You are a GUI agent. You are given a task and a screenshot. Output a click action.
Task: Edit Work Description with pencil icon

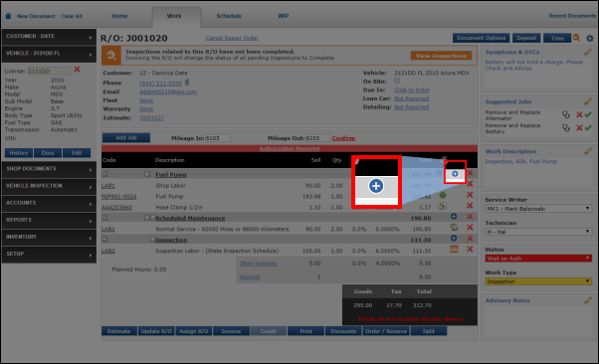(x=588, y=151)
